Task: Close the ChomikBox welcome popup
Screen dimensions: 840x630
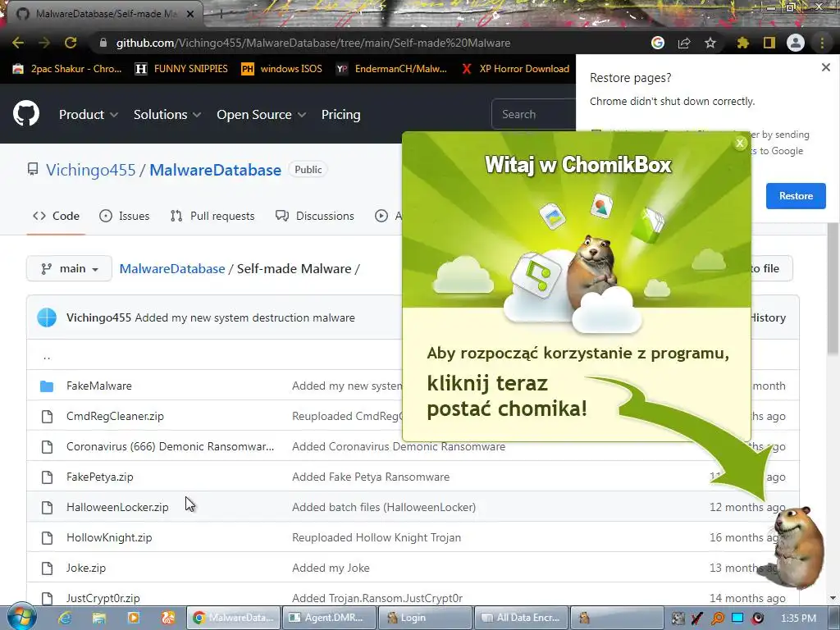Action: (740, 143)
